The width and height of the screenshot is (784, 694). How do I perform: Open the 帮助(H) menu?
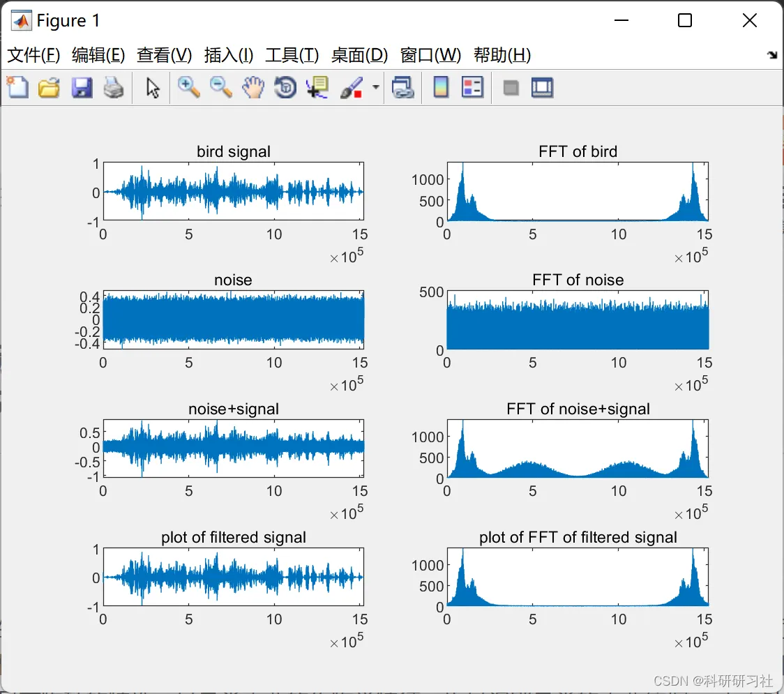point(502,55)
